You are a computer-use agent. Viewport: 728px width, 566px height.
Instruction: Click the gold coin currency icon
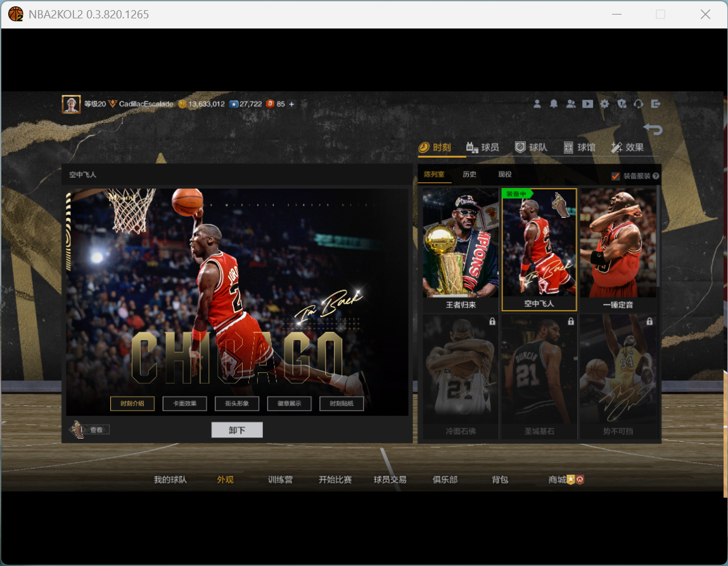coord(182,104)
